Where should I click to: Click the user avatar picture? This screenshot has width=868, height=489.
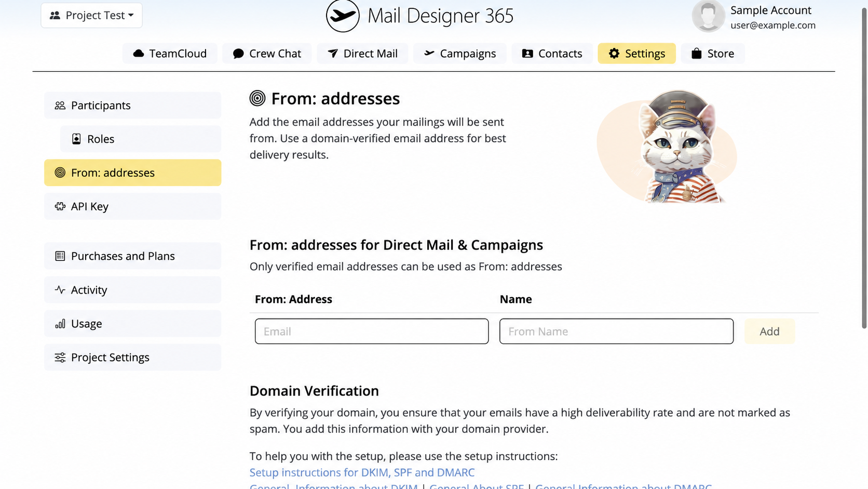708,16
